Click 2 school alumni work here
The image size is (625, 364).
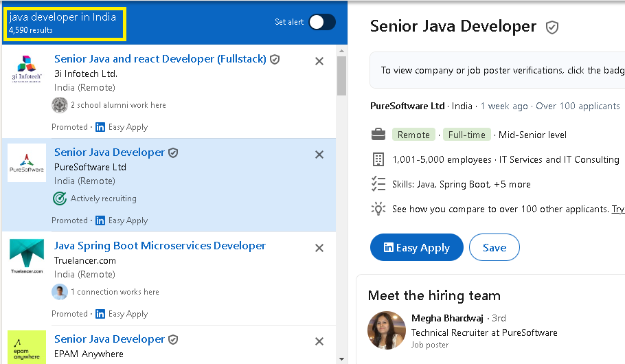click(118, 105)
